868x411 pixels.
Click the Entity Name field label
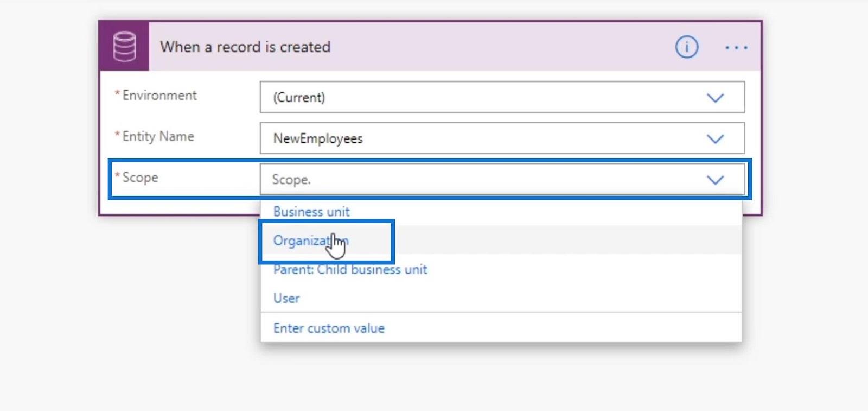pos(158,136)
